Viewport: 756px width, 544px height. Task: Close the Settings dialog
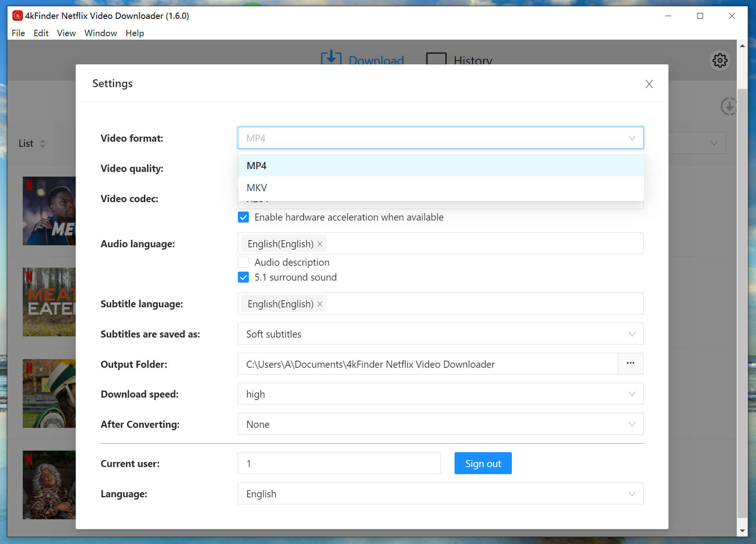point(650,84)
